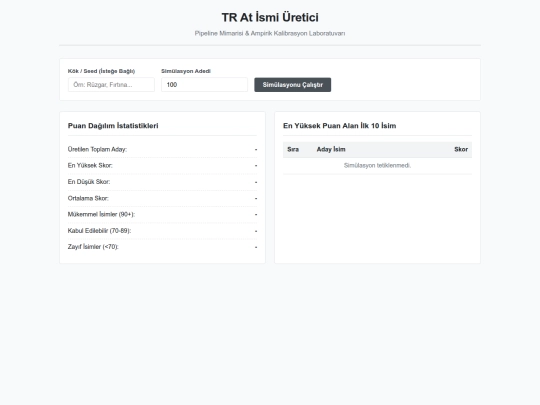This screenshot has width=540, height=405.
Task: Click the dash value beside Üretilen Toplam Aday
Action: click(256, 149)
